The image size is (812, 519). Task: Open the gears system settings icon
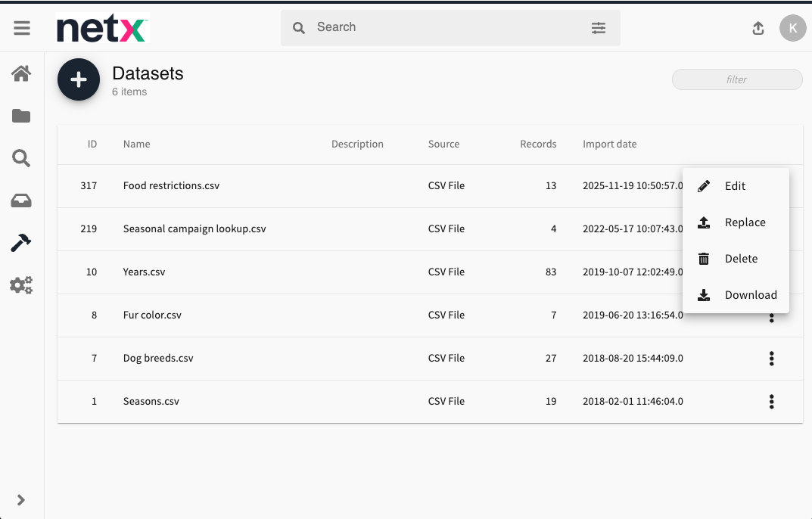click(x=21, y=285)
